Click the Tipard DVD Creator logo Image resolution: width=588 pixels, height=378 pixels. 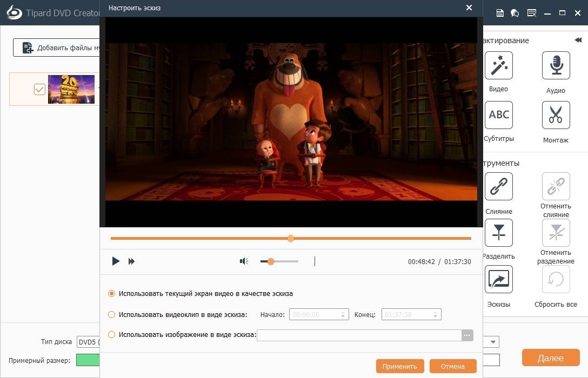pyautogui.click(x=14, y=12)
